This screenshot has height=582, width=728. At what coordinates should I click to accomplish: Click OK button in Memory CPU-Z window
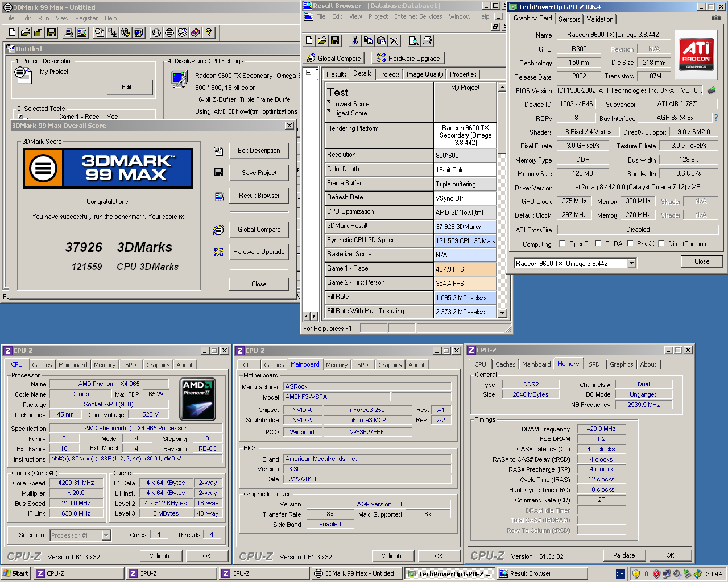[670, 555]
